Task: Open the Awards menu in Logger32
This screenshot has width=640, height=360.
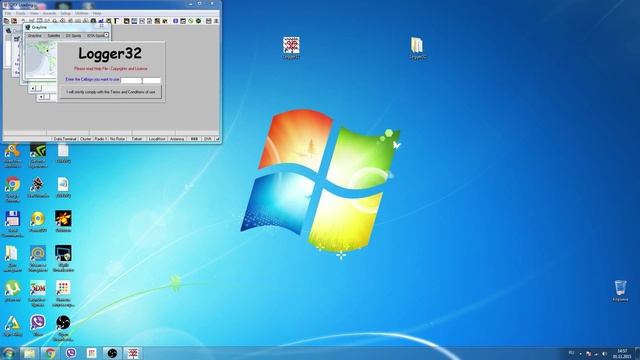Action: pyautogui.click(x=49, y=13)
